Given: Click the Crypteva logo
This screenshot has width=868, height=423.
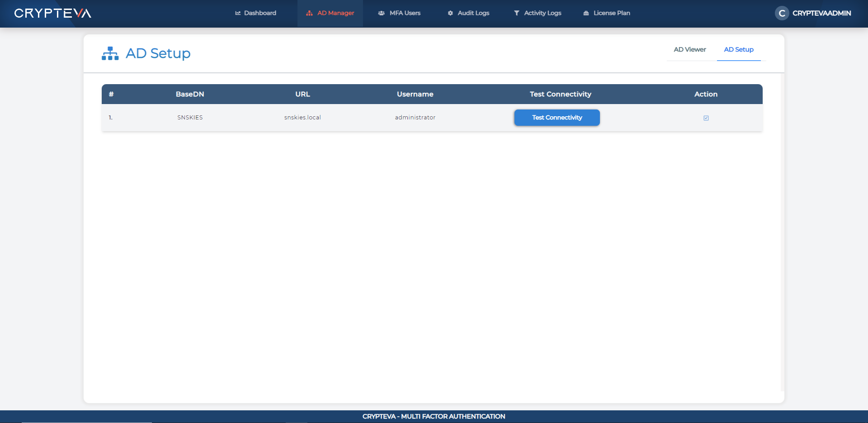Looking at the screenshot, I should point(52,13).
